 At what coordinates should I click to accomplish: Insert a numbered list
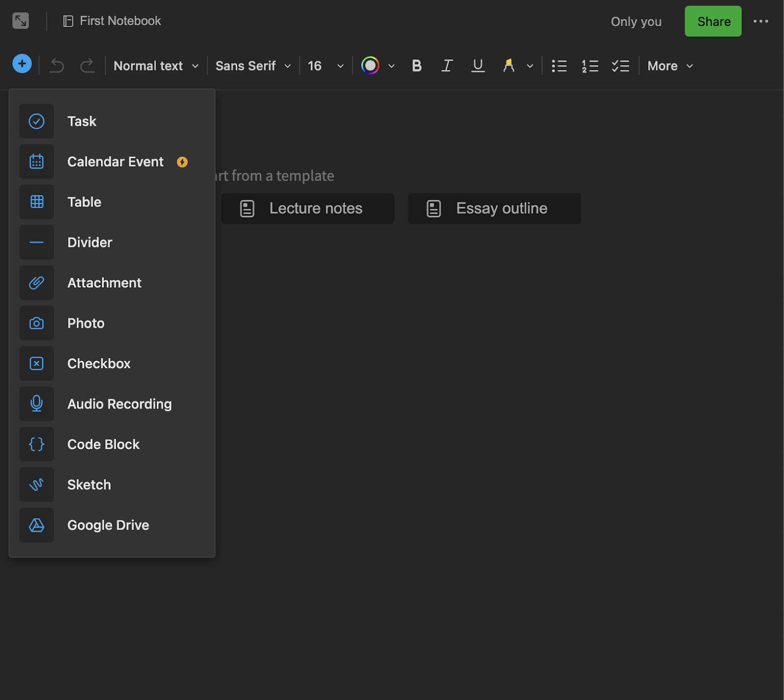click(x=590, y=66)
